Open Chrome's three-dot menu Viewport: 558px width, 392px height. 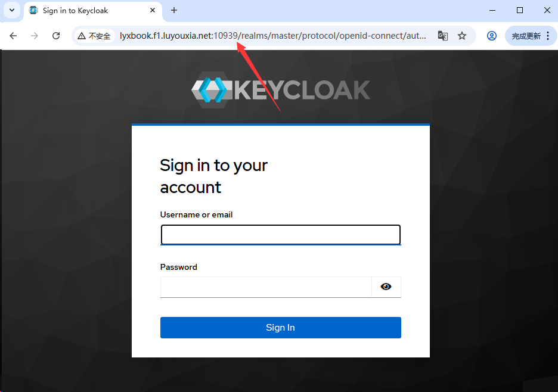tap(548, 36)
